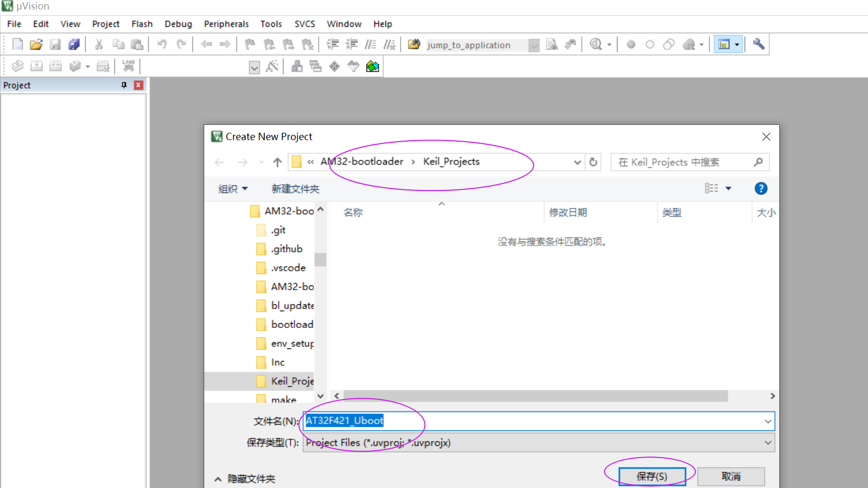
Task: Click the Save file toolbar icon
Action: point(55,45)
